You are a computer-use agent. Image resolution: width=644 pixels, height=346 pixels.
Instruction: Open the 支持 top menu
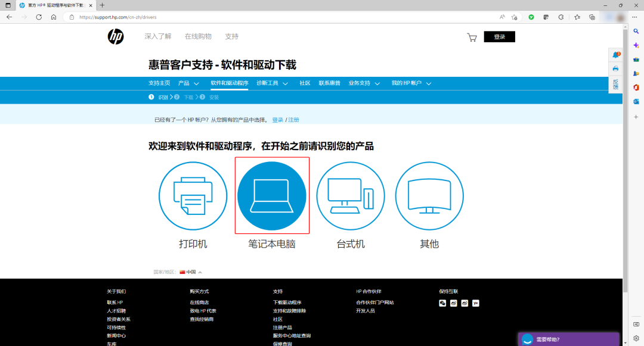(231, 36)
